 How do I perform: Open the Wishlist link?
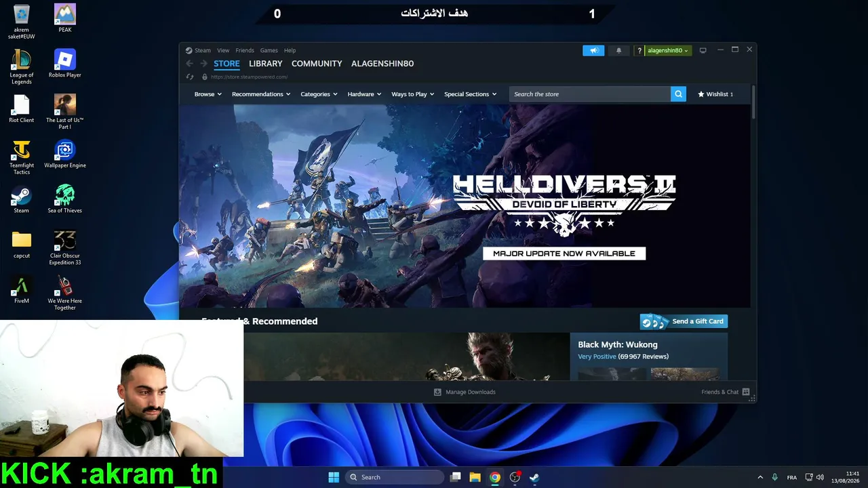pos(715,94)
